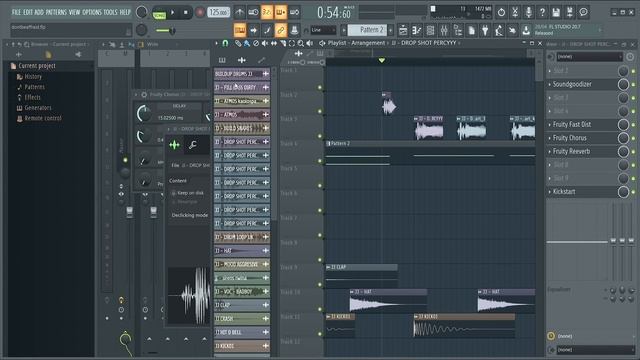The height and width of the screenshot is (360, 640).
Task: Toggle typing keyboard to piano icon
Action: click(x=240, y=30)
